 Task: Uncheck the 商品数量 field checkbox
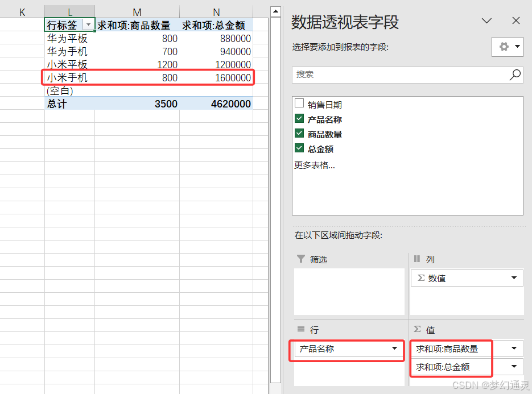click(x=299, y=133)
